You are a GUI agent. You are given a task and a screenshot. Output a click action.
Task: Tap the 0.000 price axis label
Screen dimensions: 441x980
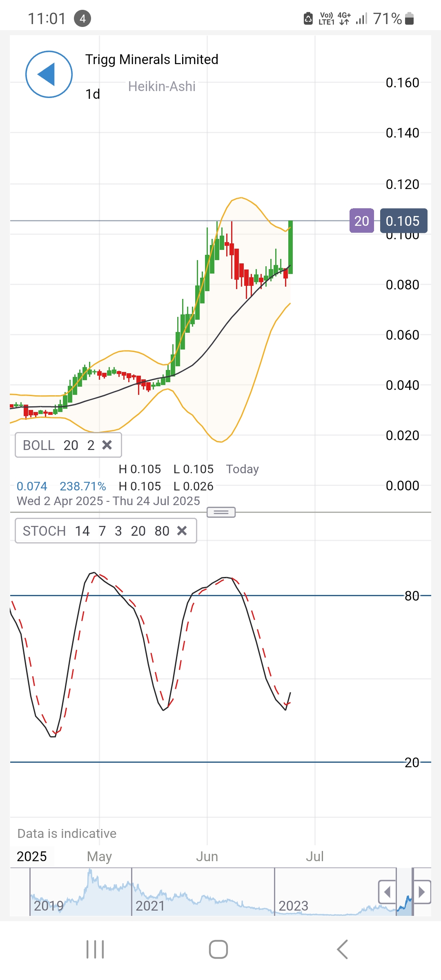tap(403, 486)
